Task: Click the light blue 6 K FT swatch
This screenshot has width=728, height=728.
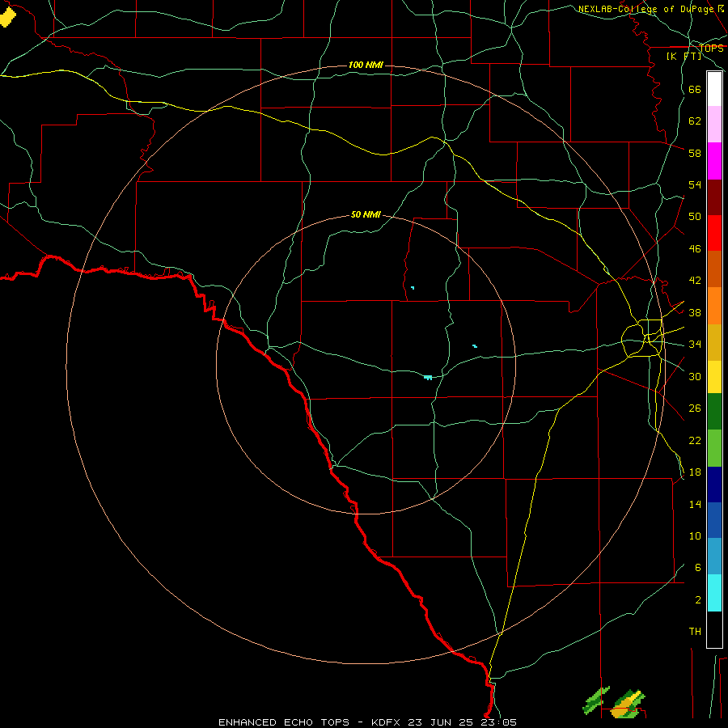Action: (714, 557)
